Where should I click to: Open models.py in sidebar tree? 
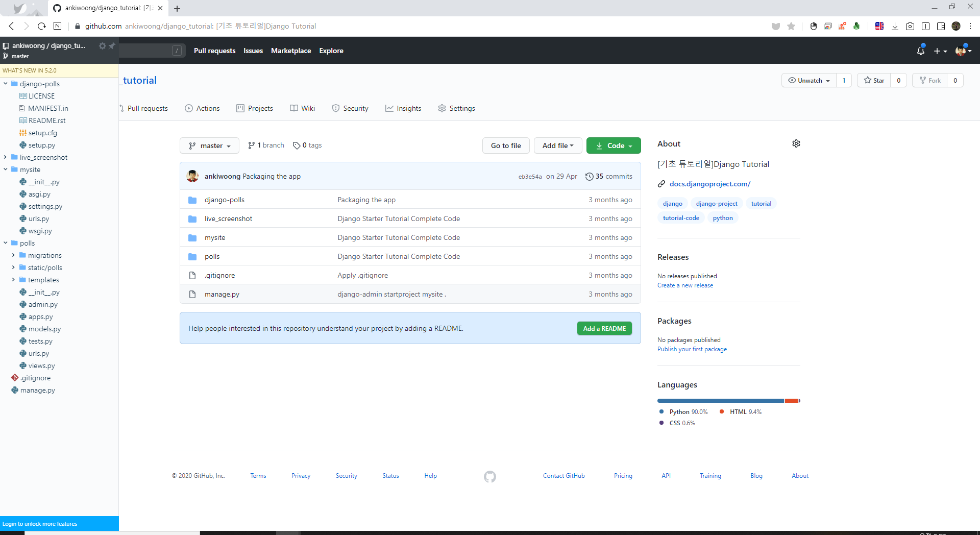click(x=44, y=329)
